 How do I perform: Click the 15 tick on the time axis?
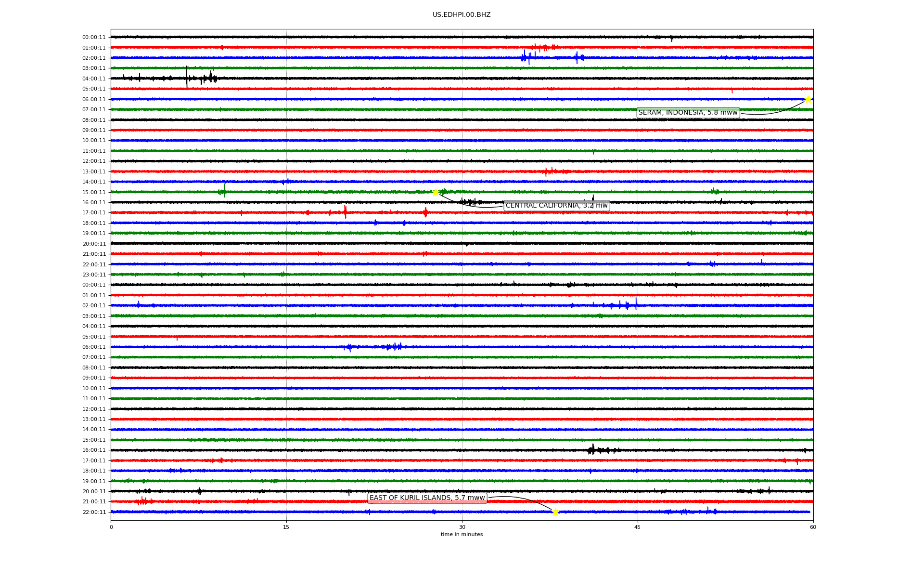tap(286, 527)
